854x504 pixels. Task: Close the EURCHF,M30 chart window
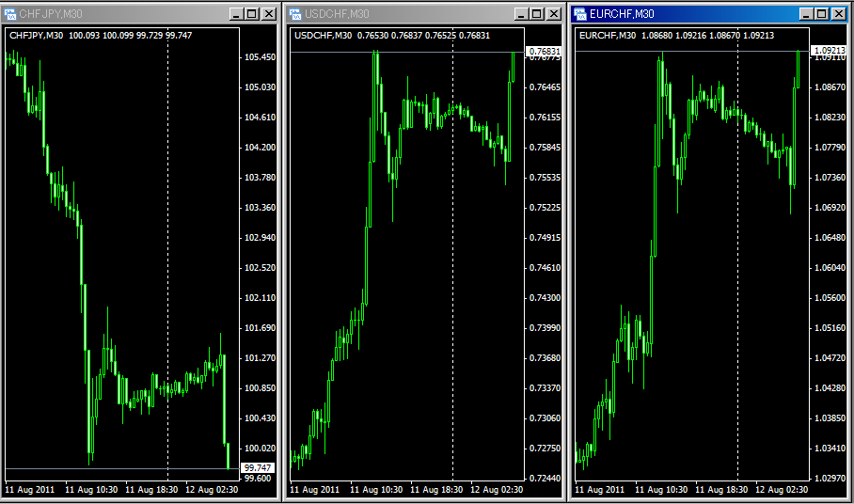click(x=839, y=14)
